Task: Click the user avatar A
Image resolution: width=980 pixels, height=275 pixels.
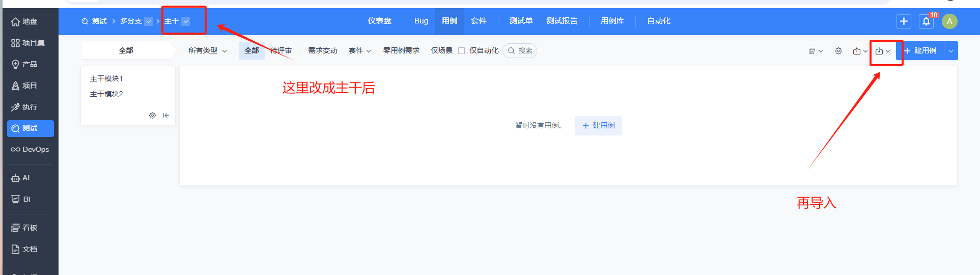Action: click(949, 21)
